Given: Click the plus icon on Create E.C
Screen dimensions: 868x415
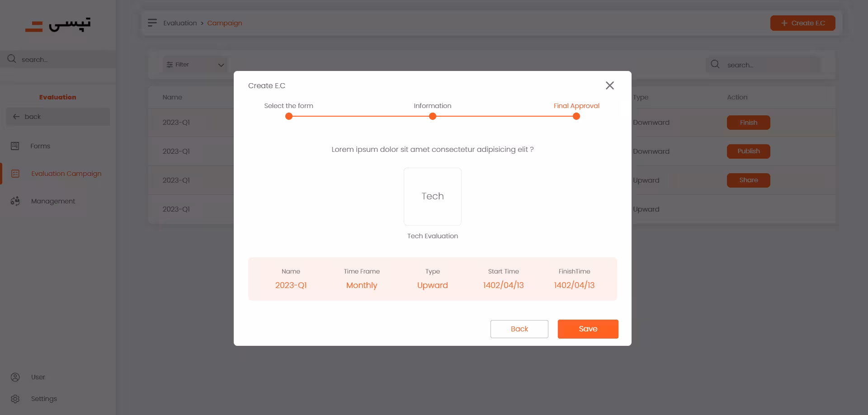Looking at the screenshot, I should pyautogui.click(x=784, y=23).
